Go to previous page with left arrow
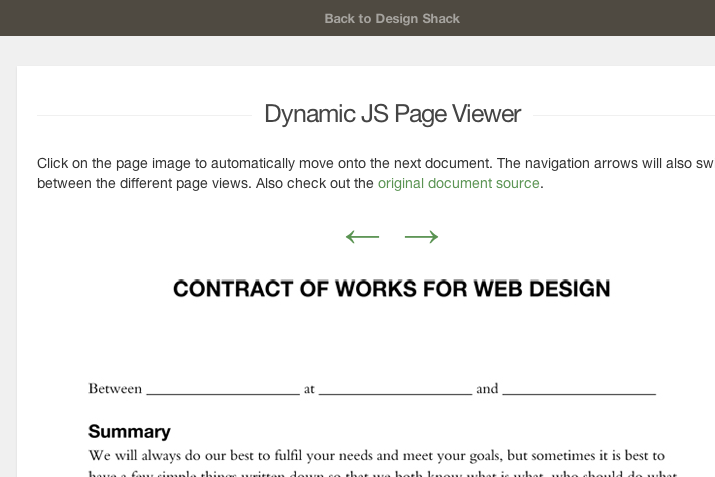The height and width of the screenshot is (477, 715). (x=363, y=237)
